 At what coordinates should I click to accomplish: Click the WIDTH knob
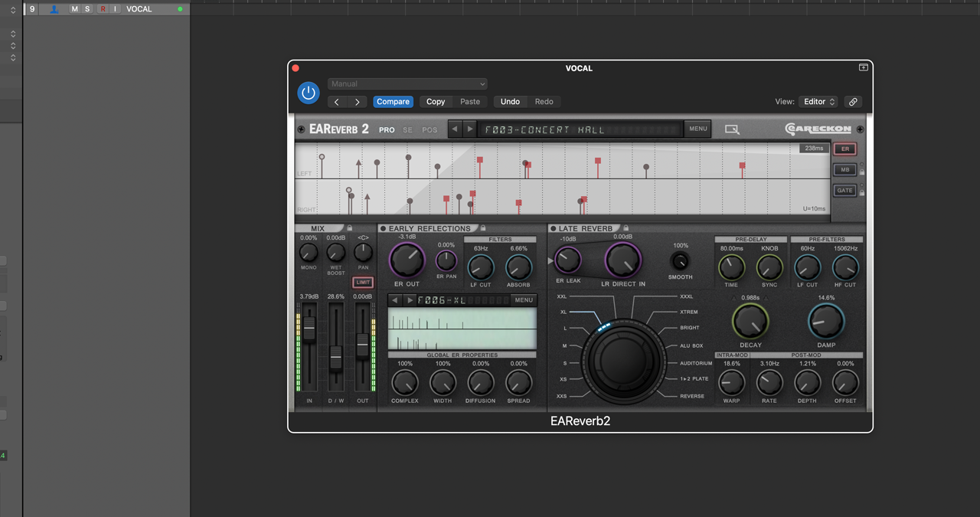coord(443,382)
